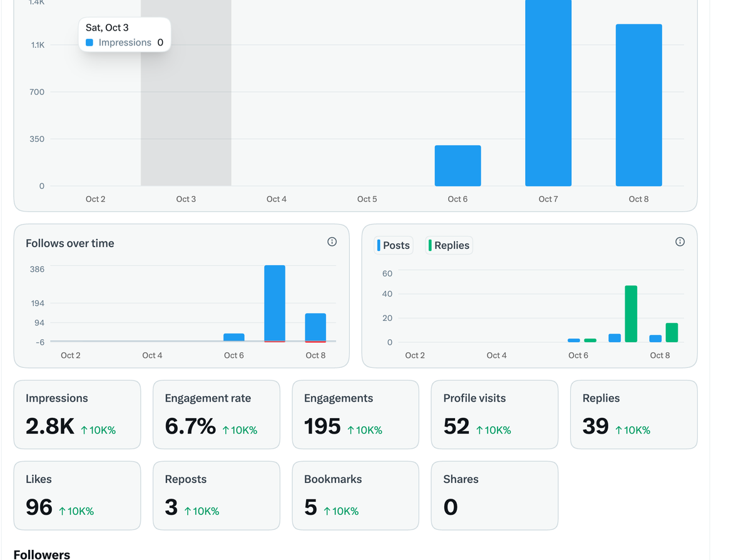Click the Oct 5 label on impressions axis
Image resolution: width=751 pixels, height=560 pixels.
[x=367, y=199]
